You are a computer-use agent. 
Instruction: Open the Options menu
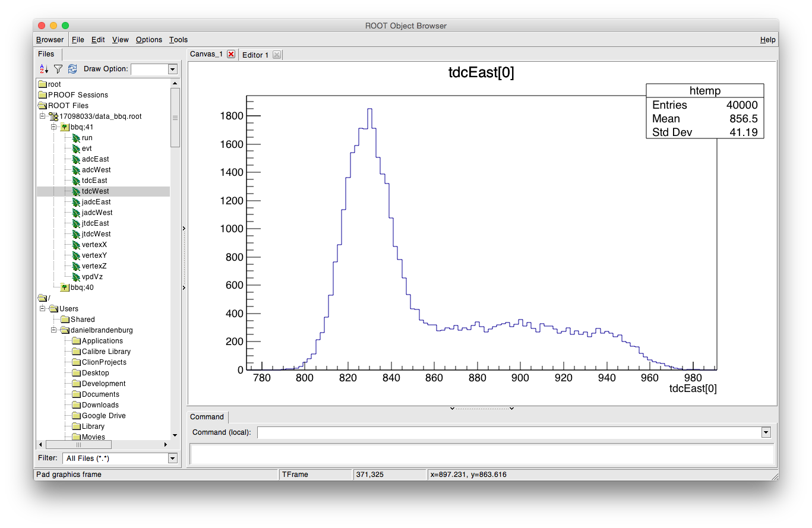[x=149, y=40]
